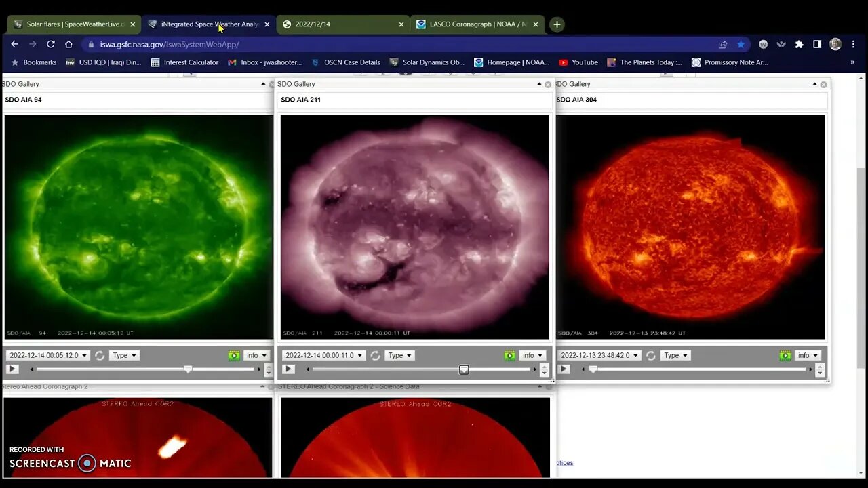
Task: Open the browser side panel
Action: 817,44
